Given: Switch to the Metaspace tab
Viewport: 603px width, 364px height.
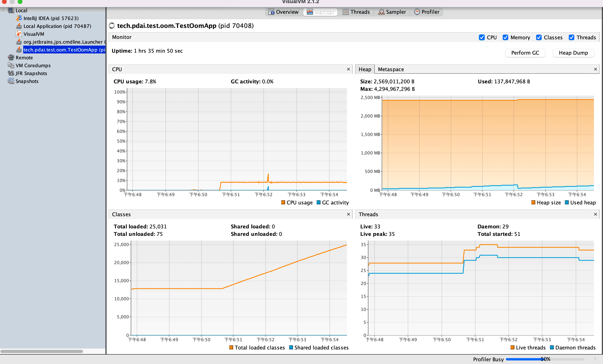Looking at the screenshot, I should (391, 69).
